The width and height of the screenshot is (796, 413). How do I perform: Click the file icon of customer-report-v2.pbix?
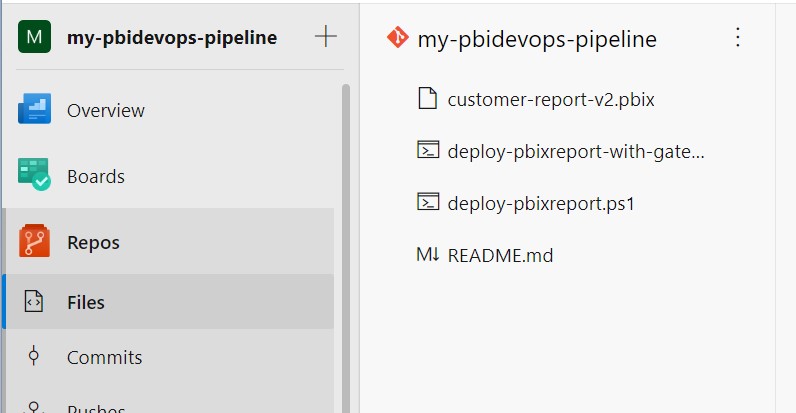[x=427, y=98]
